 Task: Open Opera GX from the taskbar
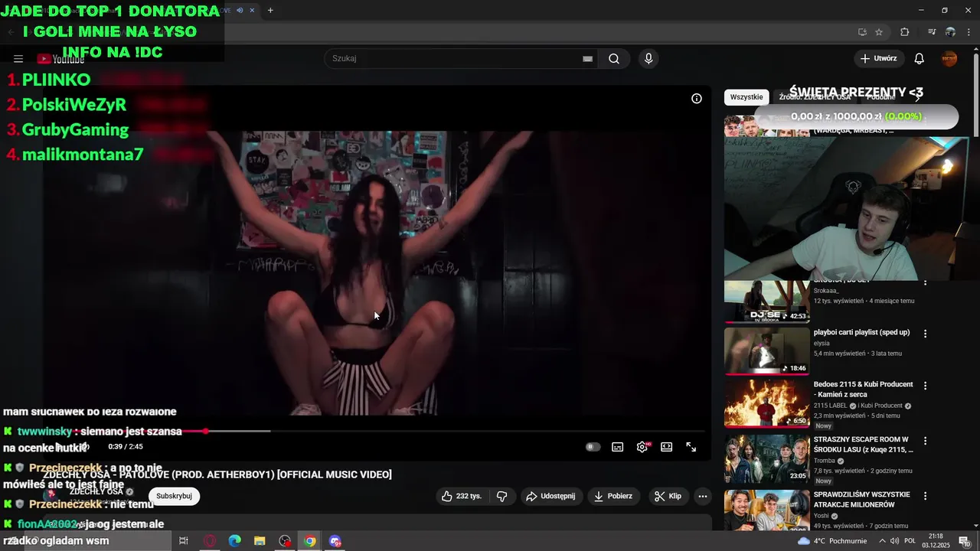210,541
